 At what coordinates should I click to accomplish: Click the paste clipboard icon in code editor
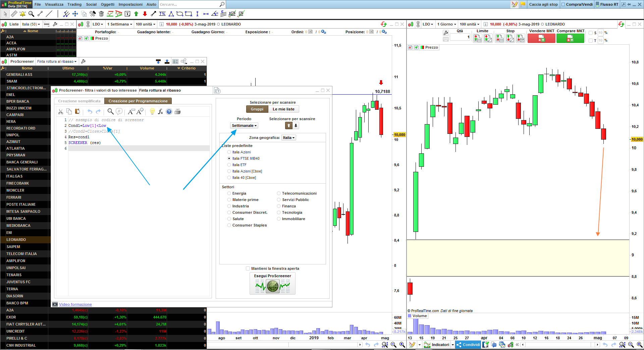coord(77,112)
